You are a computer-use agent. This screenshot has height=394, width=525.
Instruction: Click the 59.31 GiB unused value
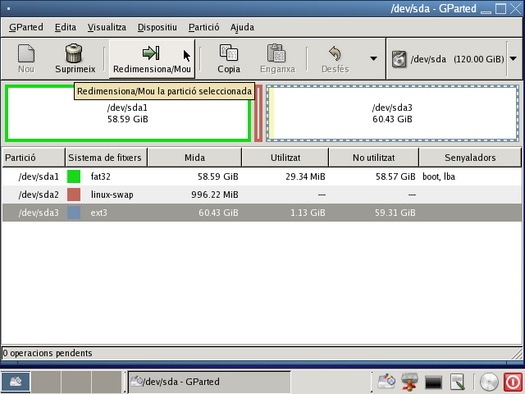point(395,213)
